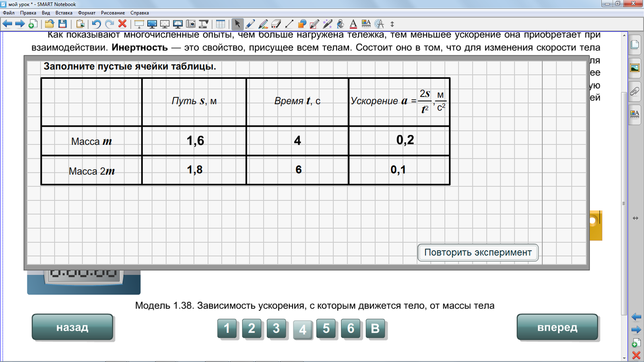Select the Creative Pen tool
Image resolution: width=644 pixels, height=362 pixels.
click(x=263, y=24)
